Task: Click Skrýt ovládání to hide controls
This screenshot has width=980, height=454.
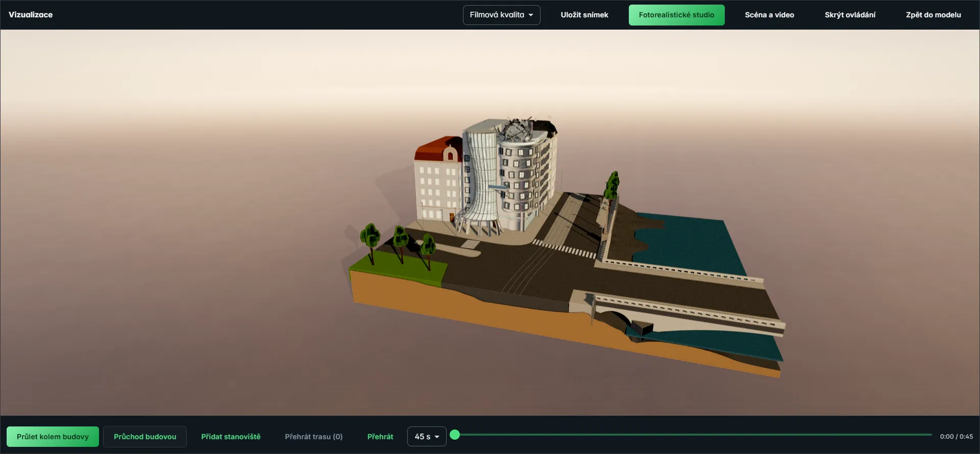Action: coord(850,15)
